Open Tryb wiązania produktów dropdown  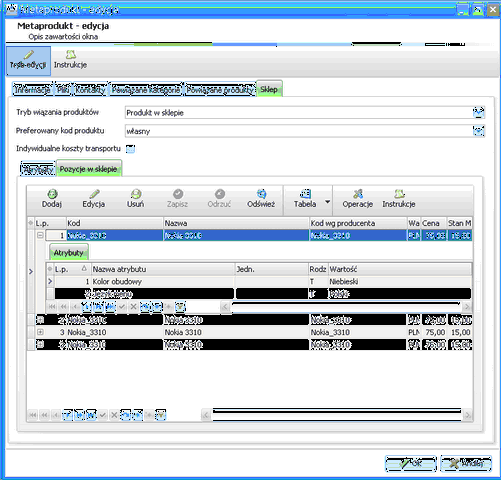(x=479, y=113)
